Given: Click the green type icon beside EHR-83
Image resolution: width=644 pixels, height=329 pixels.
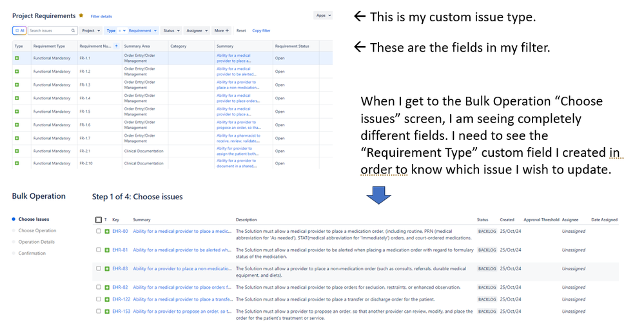Looking at the screenshot, I should pyautogui.click(x=107, y=268).
